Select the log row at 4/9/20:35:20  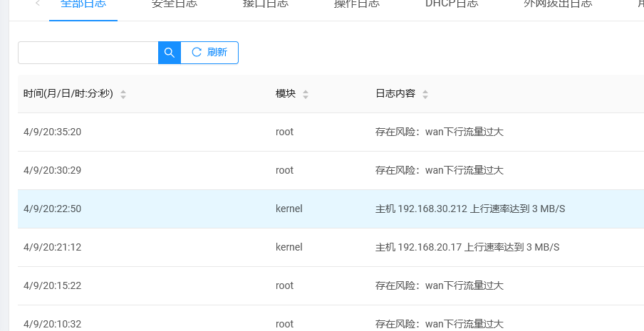coord(331,132)
